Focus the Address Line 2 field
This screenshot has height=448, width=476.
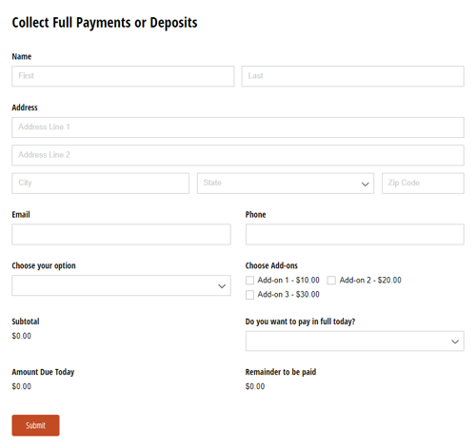tap(238, 155)
